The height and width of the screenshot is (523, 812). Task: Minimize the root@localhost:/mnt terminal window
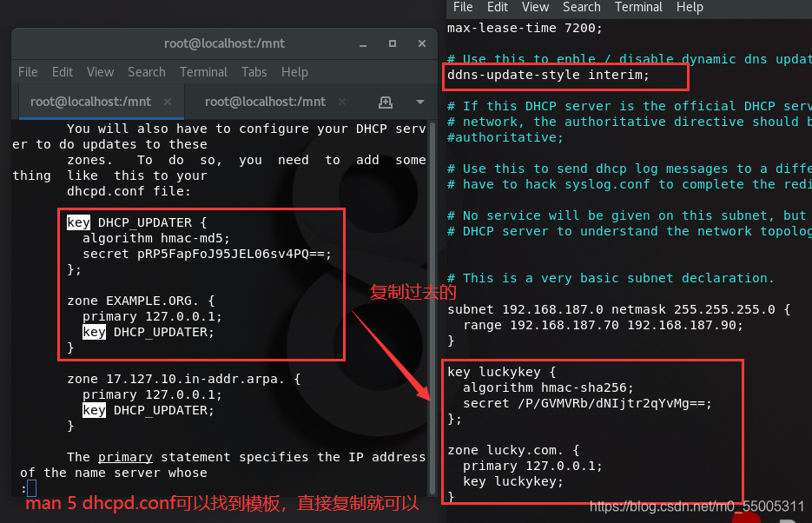point(363,44)
